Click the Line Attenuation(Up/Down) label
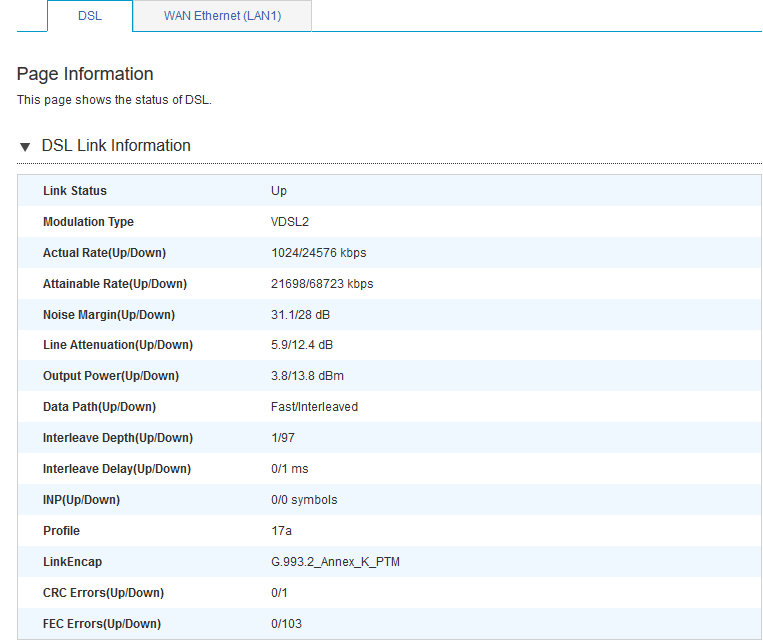The height and width of the screenshot is (644, 763). click(x=118, y=345)
